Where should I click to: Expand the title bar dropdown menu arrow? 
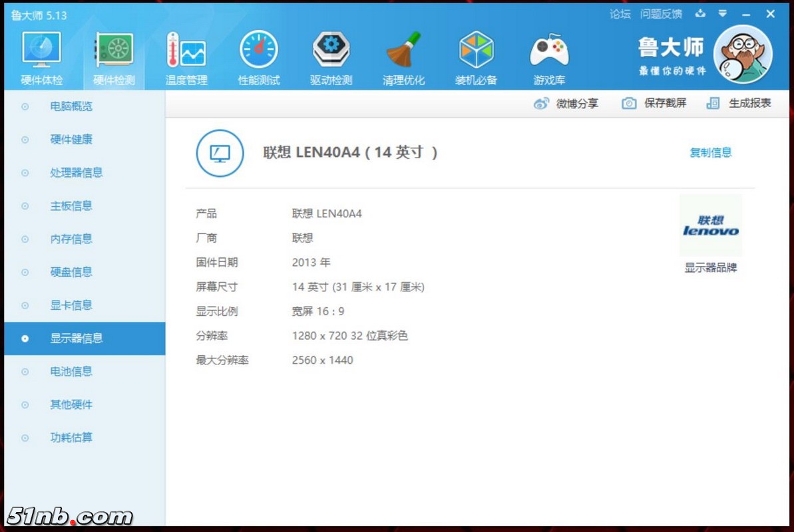(723, 14)
